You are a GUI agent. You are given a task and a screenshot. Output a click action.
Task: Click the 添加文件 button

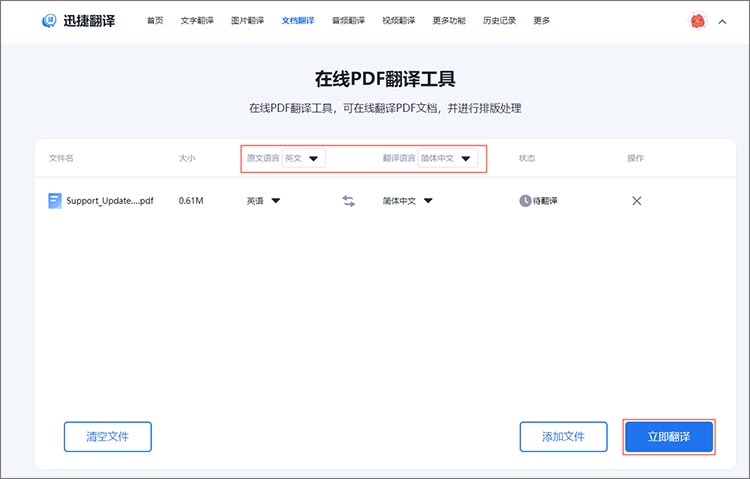(x=563, y=436)
